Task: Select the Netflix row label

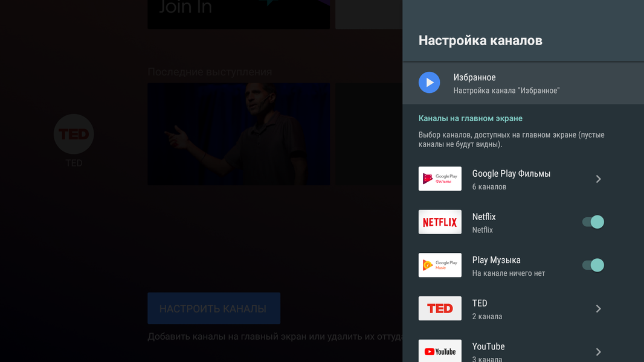Action: click(484, 217)
